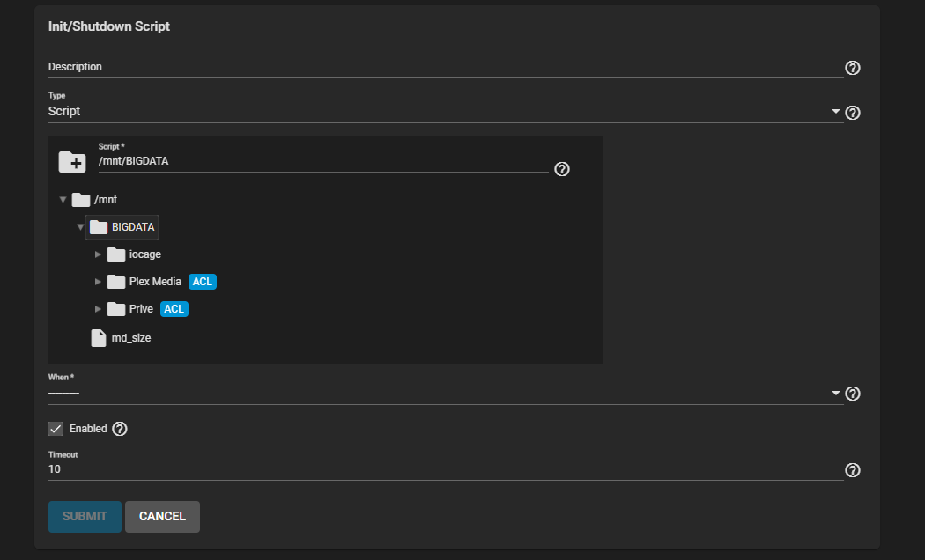Open the When dropdown menu
This screenshot has width=925, height=560.
tap(446, 393)
